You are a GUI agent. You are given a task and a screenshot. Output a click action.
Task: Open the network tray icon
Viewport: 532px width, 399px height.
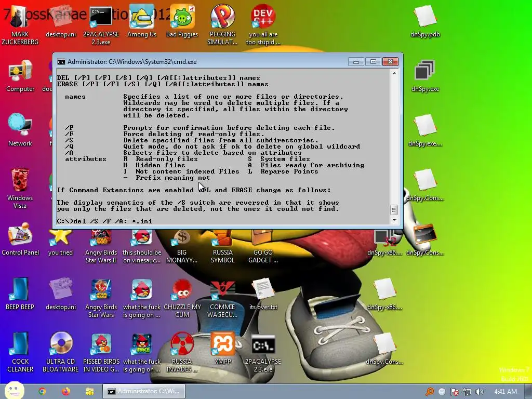(x=467, y=392)
